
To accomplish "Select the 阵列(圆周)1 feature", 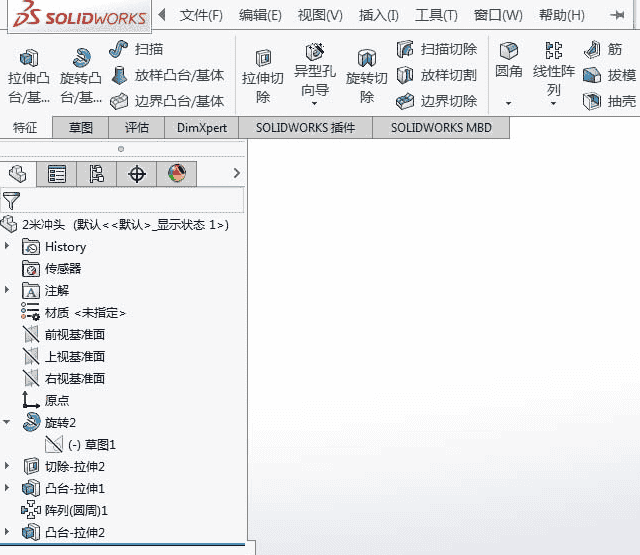I will pyautogui.click(x=64, y=510).
